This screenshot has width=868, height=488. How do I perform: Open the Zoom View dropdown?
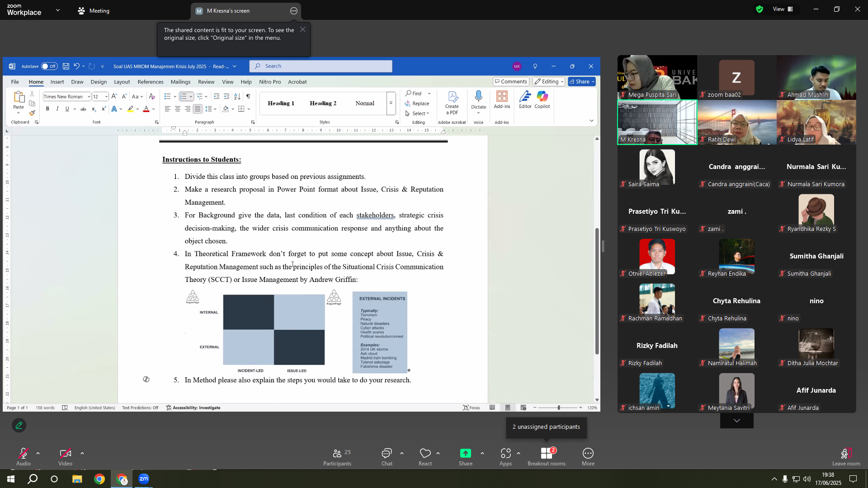(783, 9)
